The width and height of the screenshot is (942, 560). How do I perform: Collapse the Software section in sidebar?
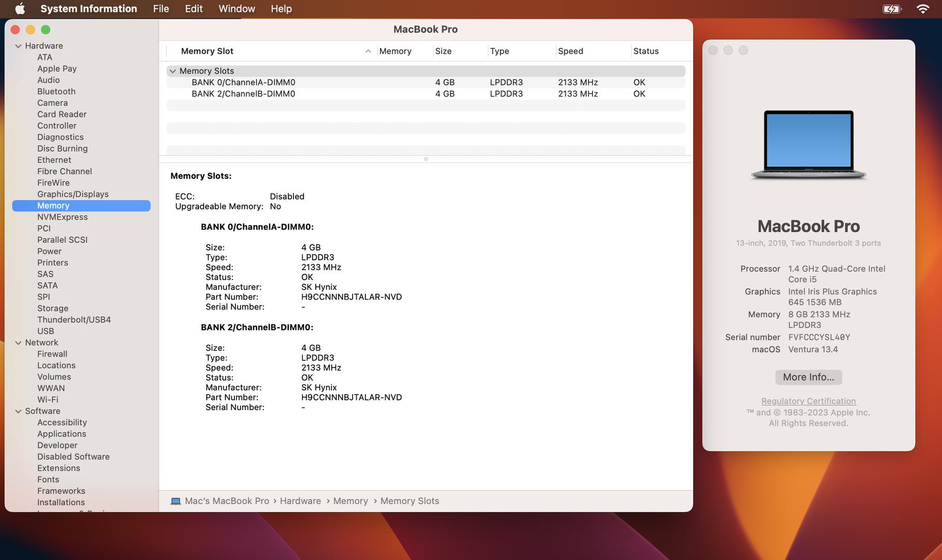coord(18,411)
